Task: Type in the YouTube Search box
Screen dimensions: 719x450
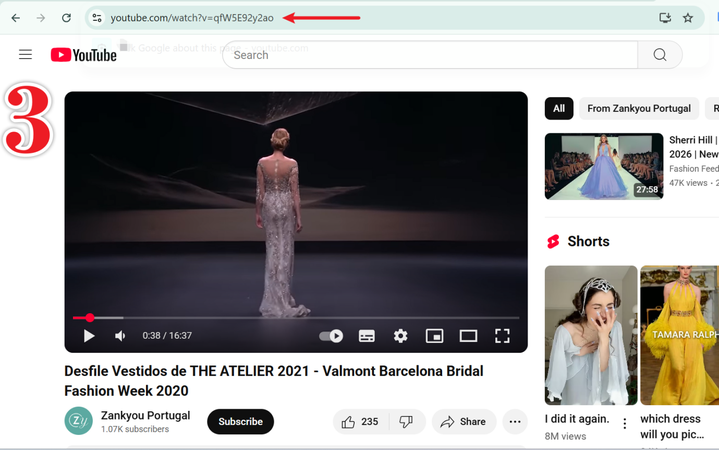Action: tap(430, 55)
